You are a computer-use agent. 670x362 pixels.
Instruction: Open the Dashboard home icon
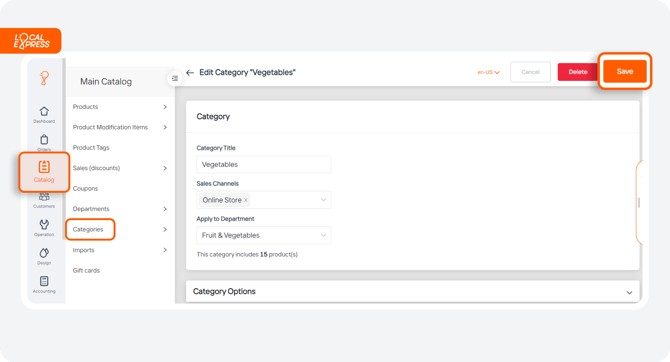pos(44,112)
